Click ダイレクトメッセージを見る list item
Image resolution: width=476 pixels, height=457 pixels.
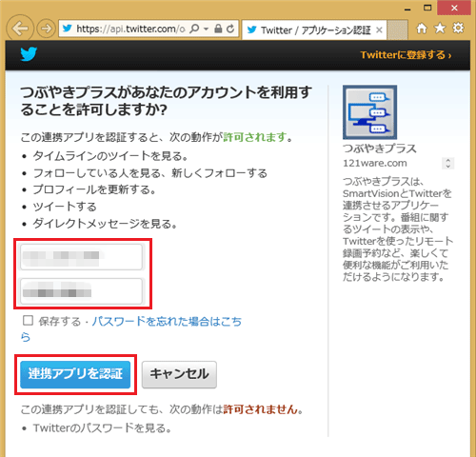point(105,224)
